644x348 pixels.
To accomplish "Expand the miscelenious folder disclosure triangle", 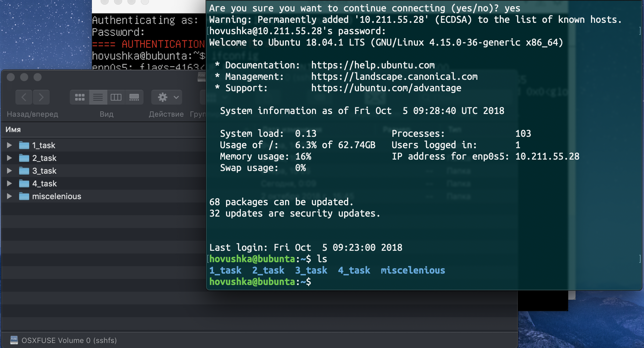I will [9, 196].
